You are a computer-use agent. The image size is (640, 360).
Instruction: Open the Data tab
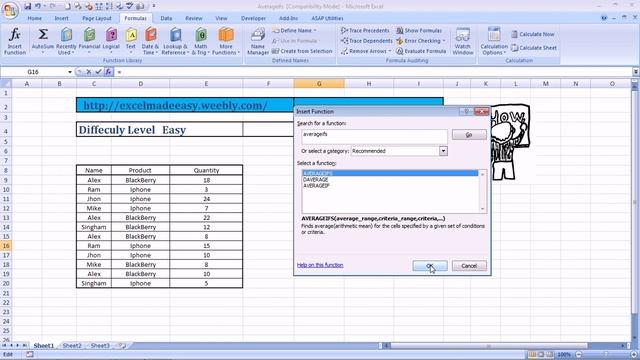[x=166, y=18]
